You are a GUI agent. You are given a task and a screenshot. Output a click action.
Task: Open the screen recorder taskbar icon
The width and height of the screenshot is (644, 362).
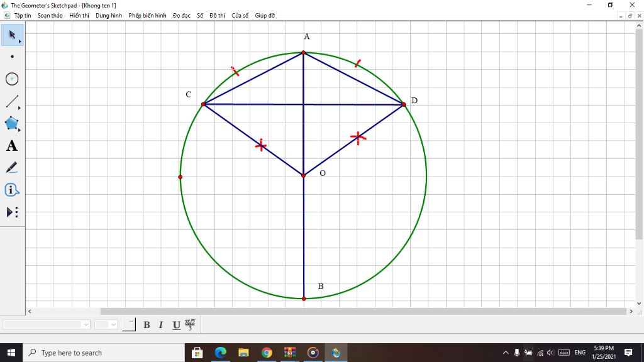313,353
